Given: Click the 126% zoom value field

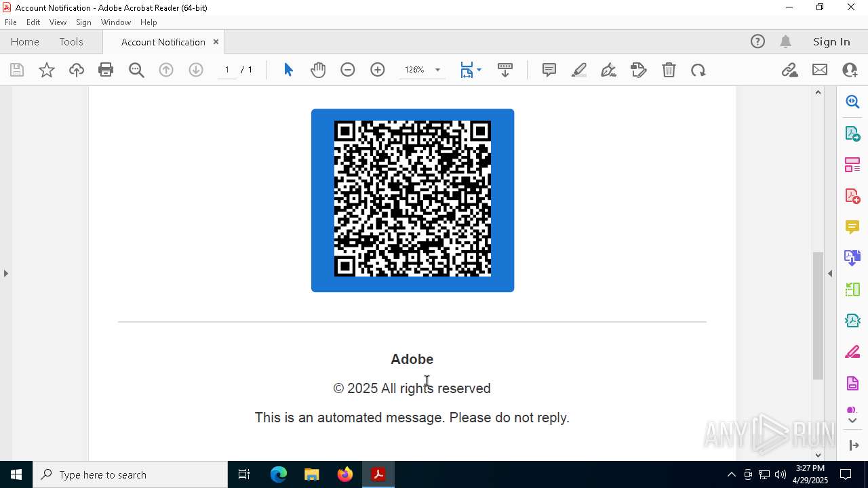Looking at the screenshot, I should [x=414, y=70].
